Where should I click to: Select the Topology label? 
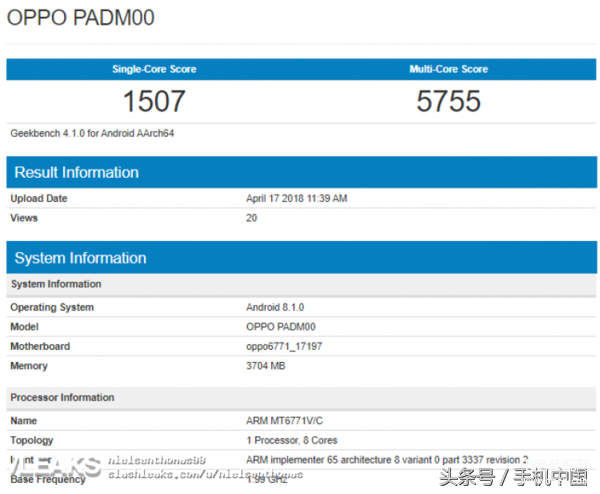[x=32, y=440]
